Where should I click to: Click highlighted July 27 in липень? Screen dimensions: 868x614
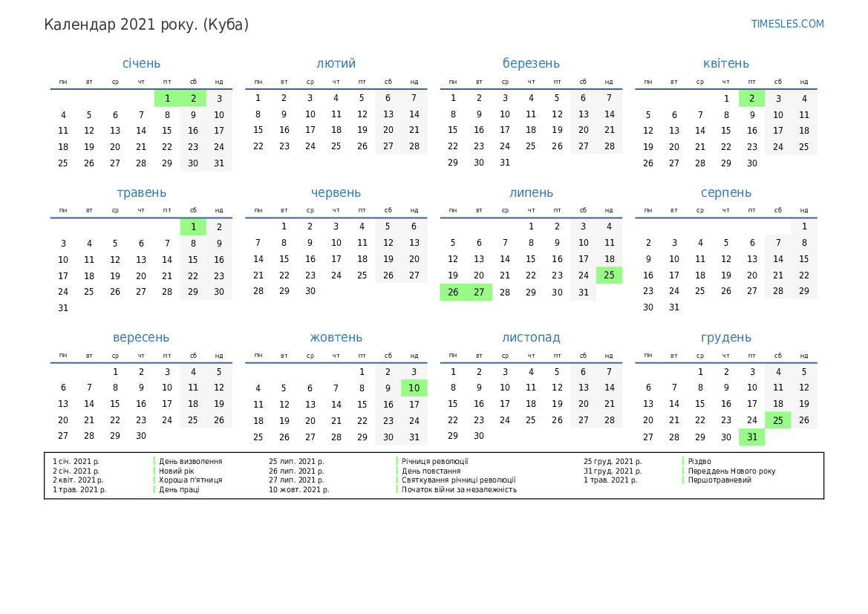pyautogui.click(x=479, y=292)
